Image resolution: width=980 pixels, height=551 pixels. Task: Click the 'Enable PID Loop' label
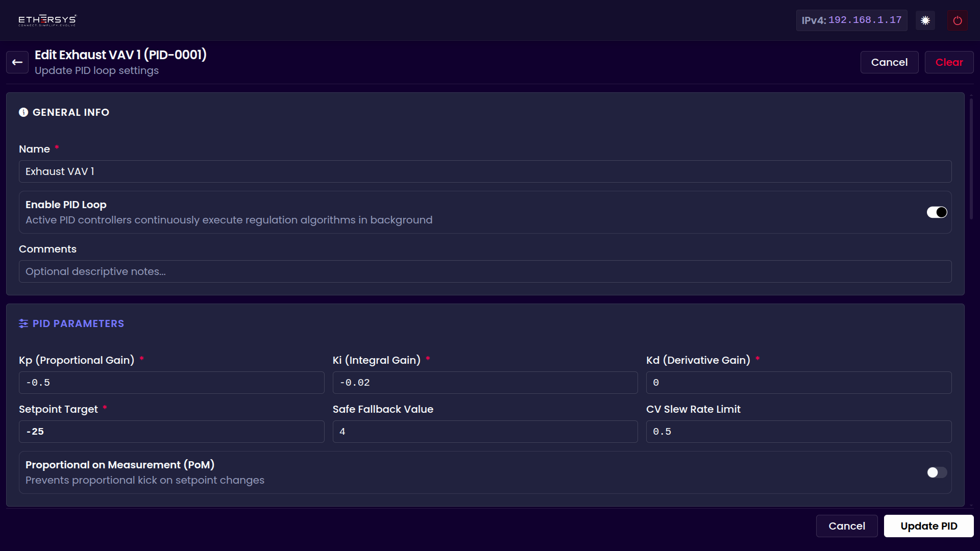[x=66, y=205]
